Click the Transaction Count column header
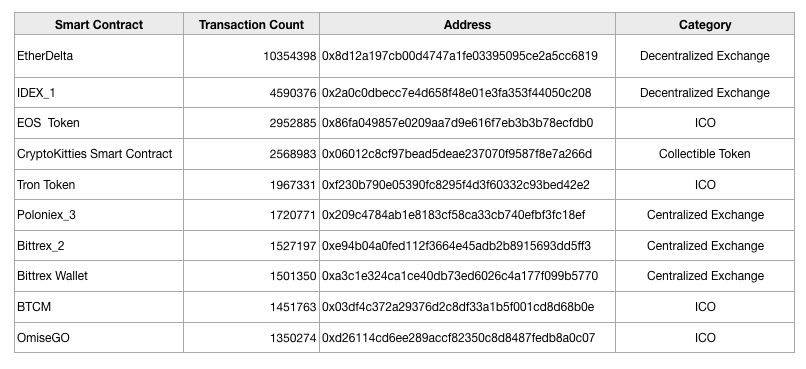Viewport: 806px width, 369px height. point(251,25)
